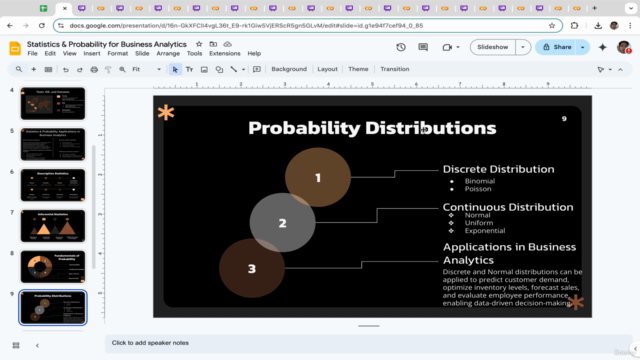Open the File menu
This screenshot has height=360, width=640.
32,53
